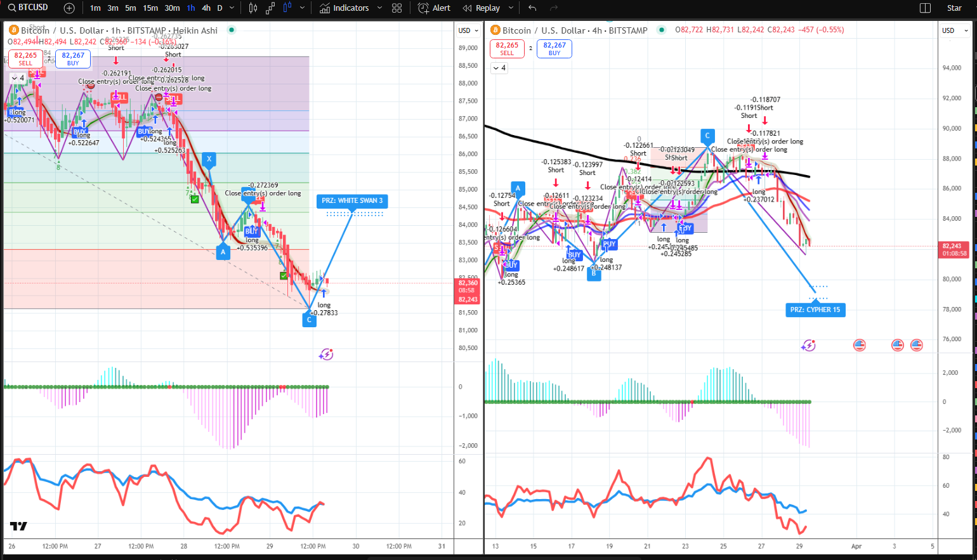Click the Bitcoin logo on the 4h chart title

point(495,30)
